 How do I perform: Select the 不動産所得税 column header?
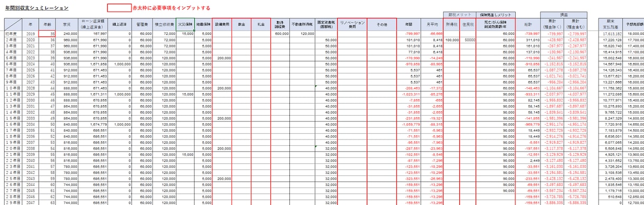point(302,24)
